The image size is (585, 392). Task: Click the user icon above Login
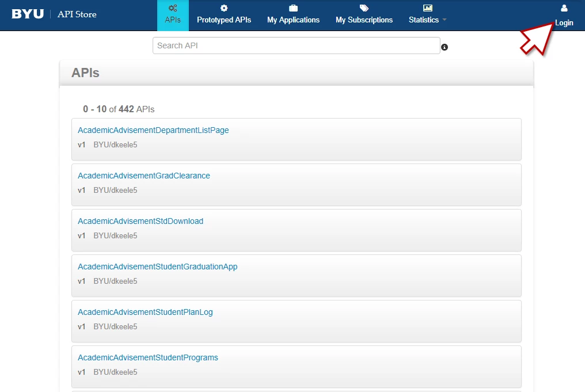[x=564, y=8]
